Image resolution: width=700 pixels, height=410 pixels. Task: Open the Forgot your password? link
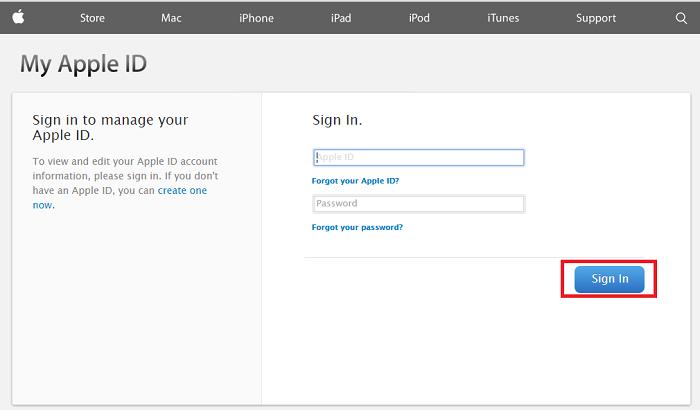357,227
